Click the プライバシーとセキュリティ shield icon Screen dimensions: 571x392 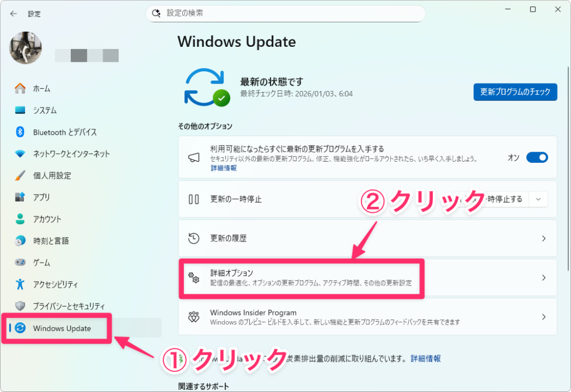20,306
